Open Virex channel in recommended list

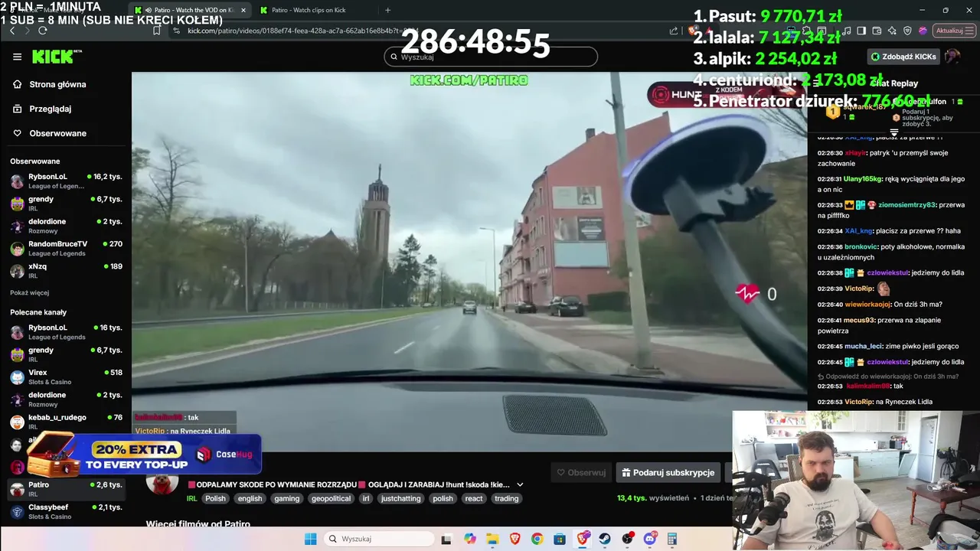[65, 377]
